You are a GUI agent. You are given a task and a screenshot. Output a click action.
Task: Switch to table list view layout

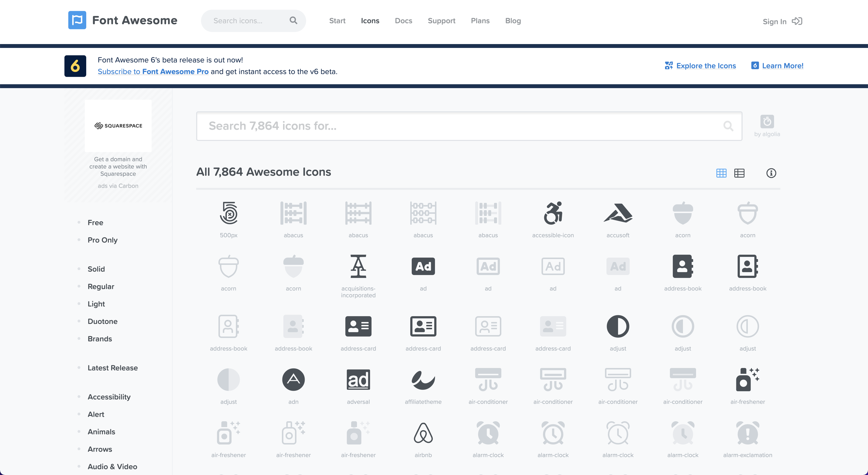739,173
